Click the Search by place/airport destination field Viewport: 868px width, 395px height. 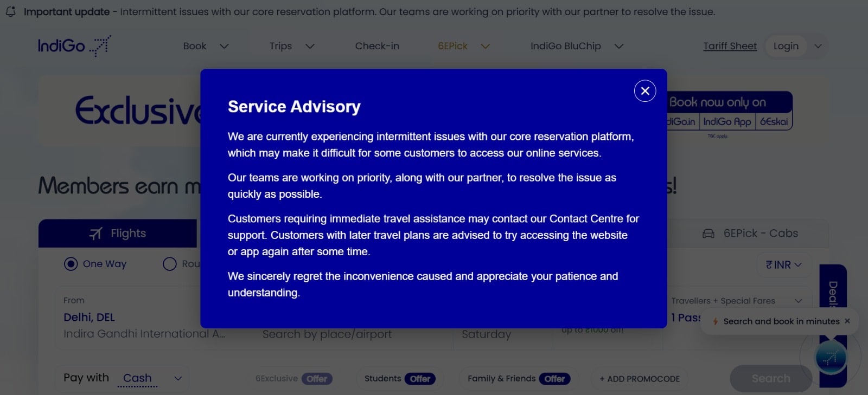(327, 334)
